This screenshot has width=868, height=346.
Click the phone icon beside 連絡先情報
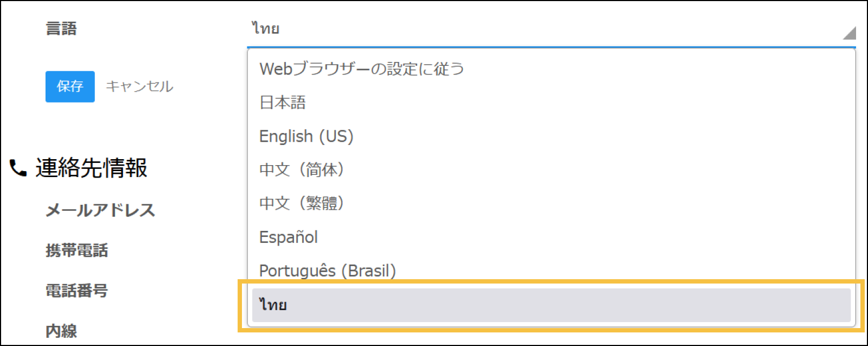(x=18, y=168)
